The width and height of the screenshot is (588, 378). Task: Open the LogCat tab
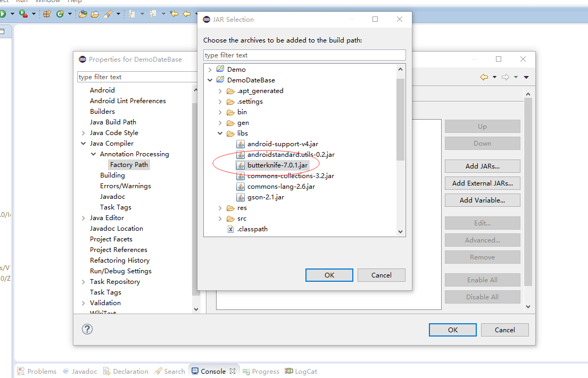(x=301, y=371)
